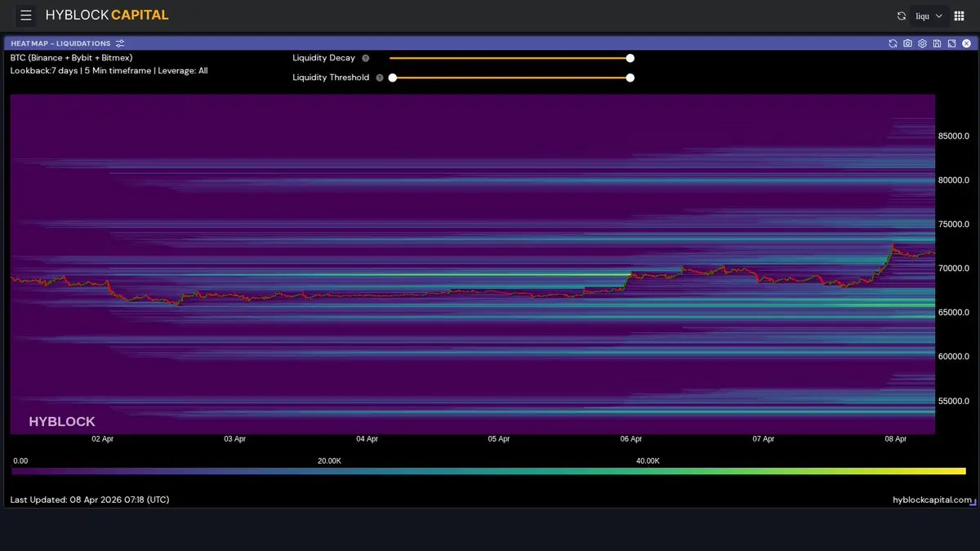Open heatmap filter sliders icon beside title
Viewport: 980px width, 551px height.
(120, 43)
